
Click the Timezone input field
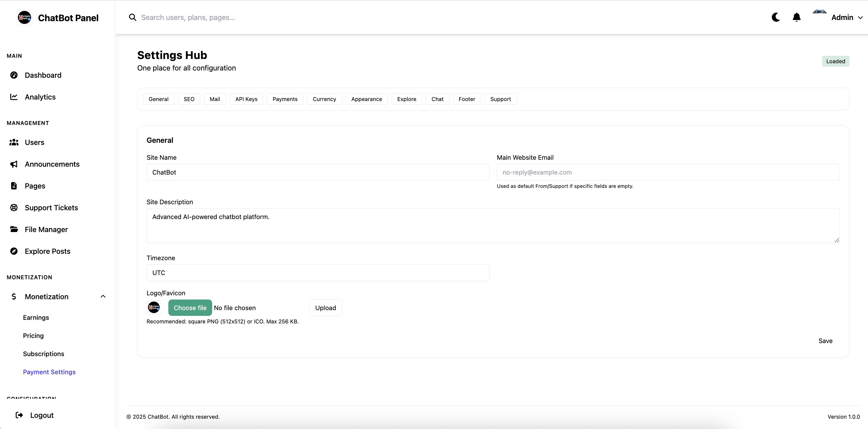point(317,273)
